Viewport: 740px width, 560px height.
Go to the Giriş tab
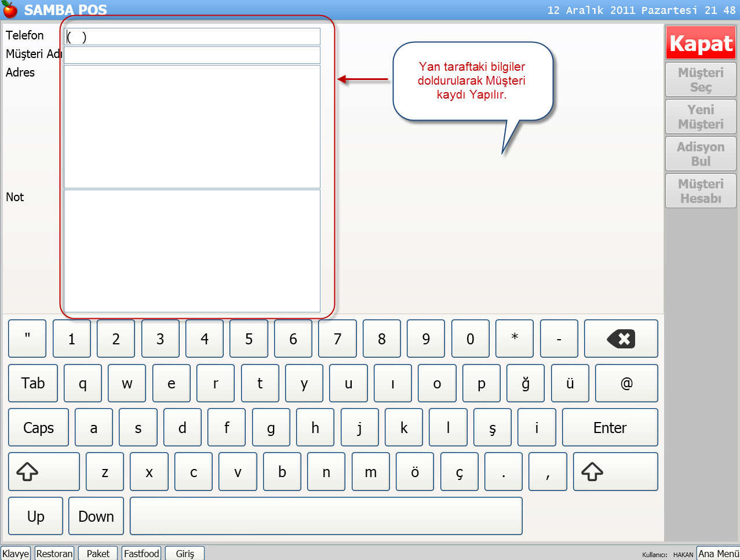[185, 554]
